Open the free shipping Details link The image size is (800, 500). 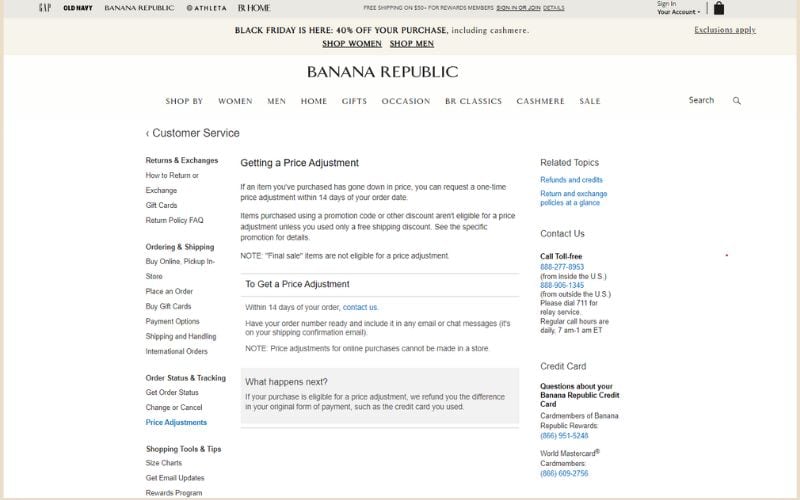click(x=554, y=8)
